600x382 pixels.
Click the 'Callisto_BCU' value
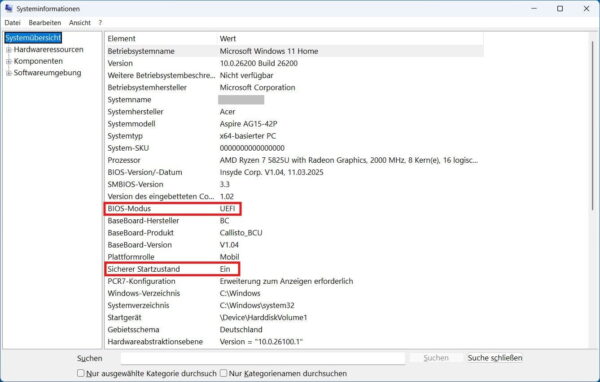coord(241,233)
